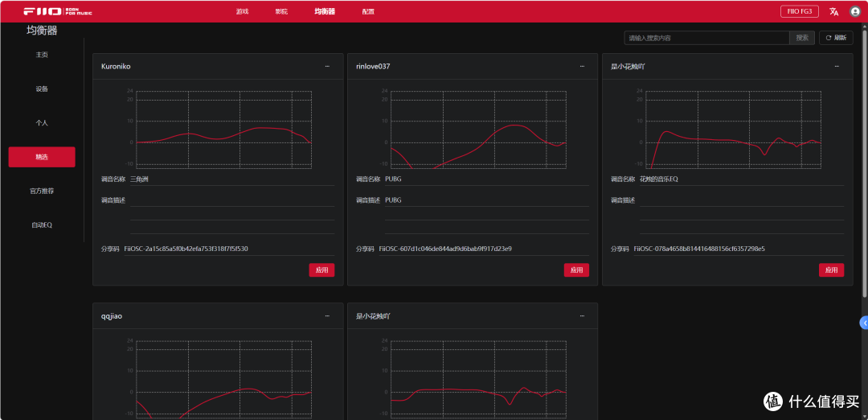Apply the 花烛的音乐EQ preset
Image resolution: width=868 pixels, height=420 pixels.
(x=832, y=270)
